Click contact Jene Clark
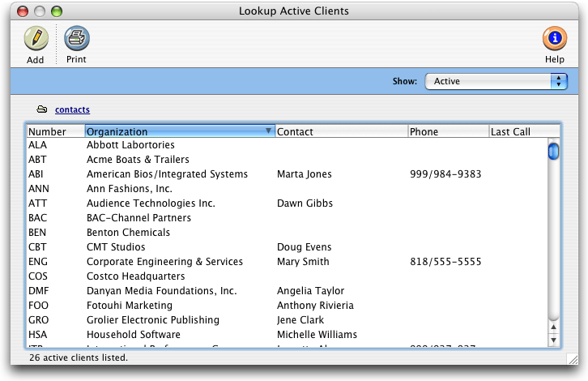 click(300, 320)
